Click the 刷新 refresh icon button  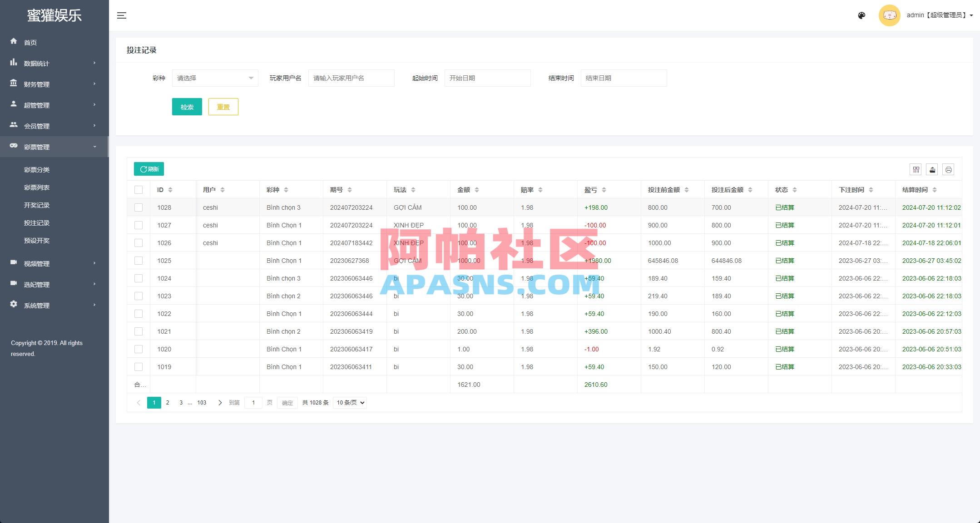point(148,168)
